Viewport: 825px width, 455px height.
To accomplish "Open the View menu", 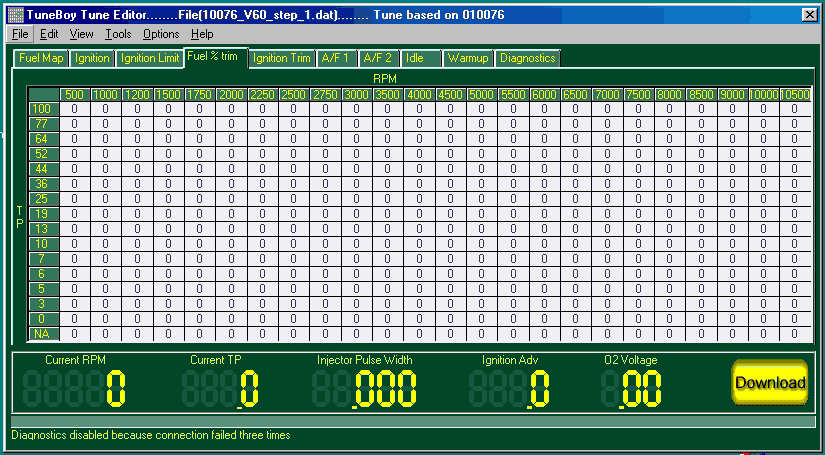I will coord(82,34).
